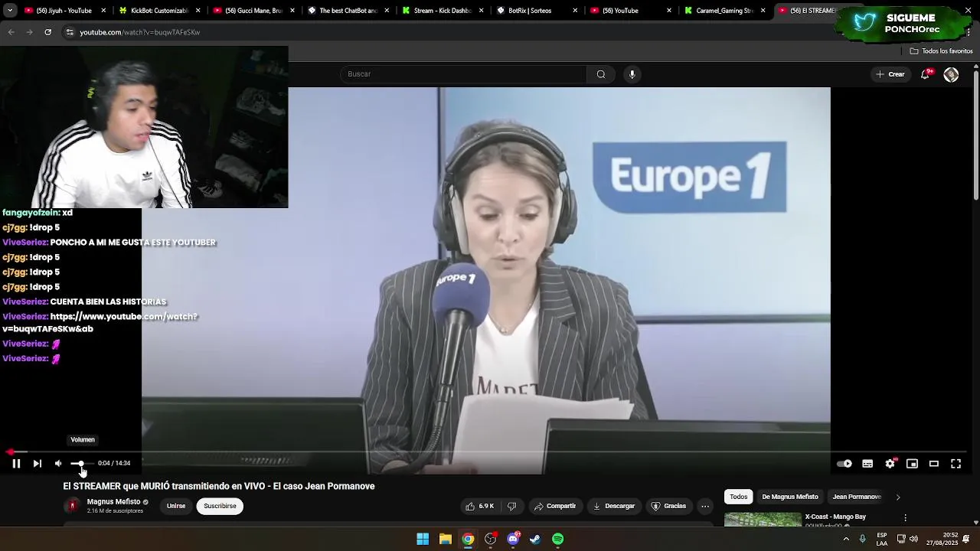980x551 pixels.
Task: Adjust the video volume slider
Action: pyautogui.click(x=82, y=464)
